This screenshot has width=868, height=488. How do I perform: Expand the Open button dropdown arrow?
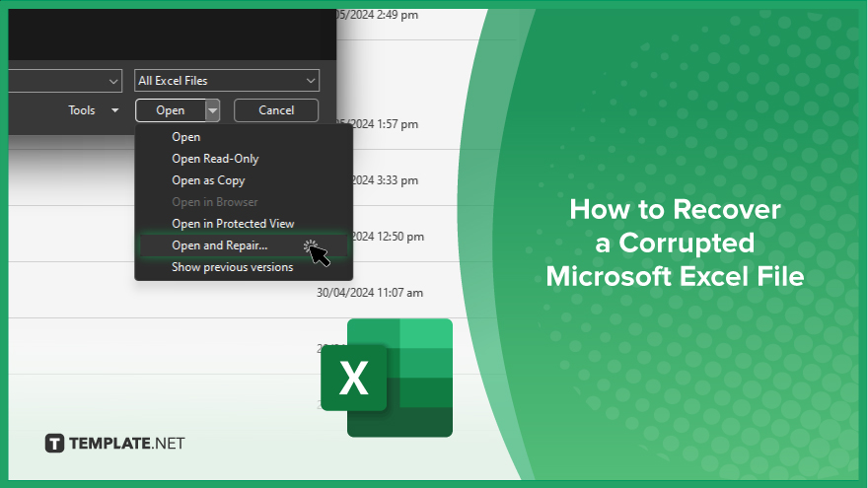(x=213, y=110)
